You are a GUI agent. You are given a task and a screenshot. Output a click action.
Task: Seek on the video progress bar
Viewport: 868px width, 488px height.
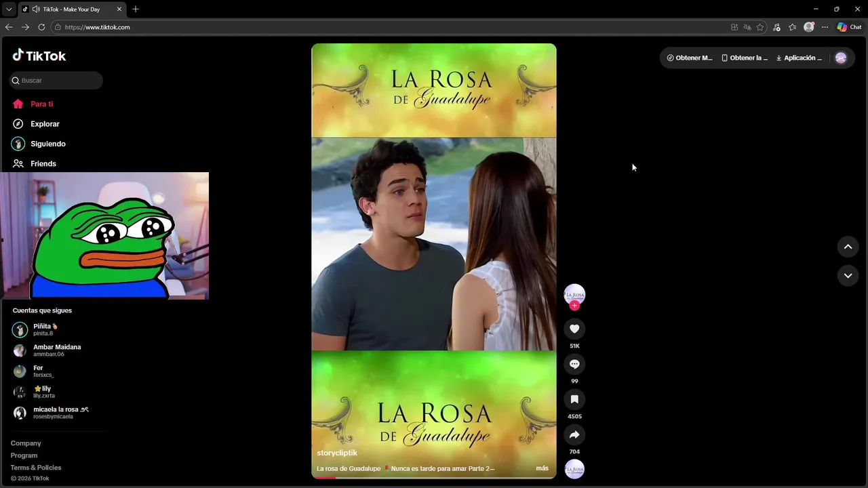tap(434, 477)
